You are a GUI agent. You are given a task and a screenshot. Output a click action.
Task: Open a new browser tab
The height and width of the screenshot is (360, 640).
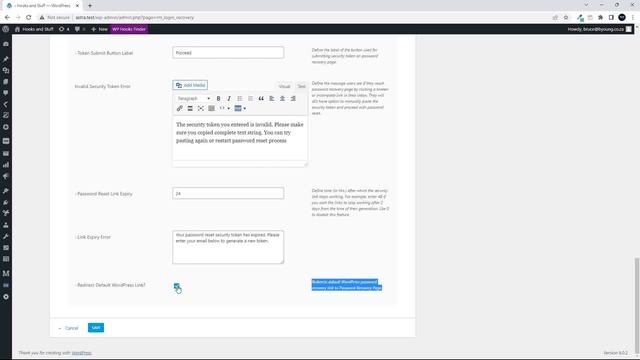(x=90, y=6)
